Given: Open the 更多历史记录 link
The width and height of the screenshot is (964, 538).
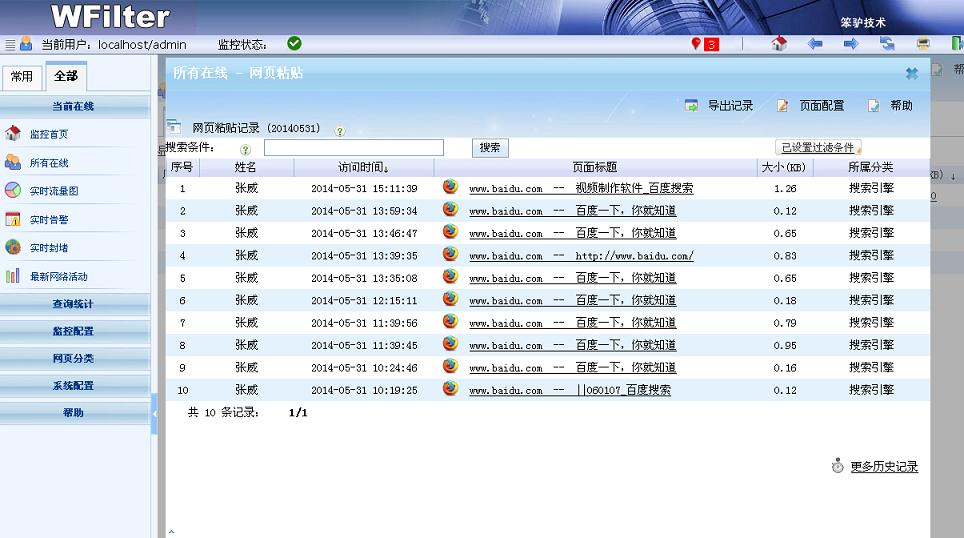Looking at the screenshot, I should [x=884, y=467].
